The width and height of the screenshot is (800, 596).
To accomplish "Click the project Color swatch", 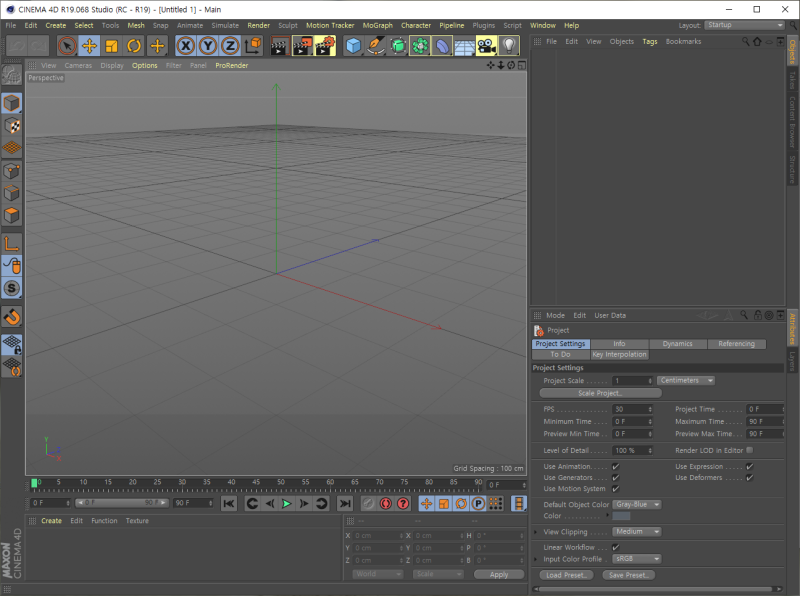I will click(621, 516).
